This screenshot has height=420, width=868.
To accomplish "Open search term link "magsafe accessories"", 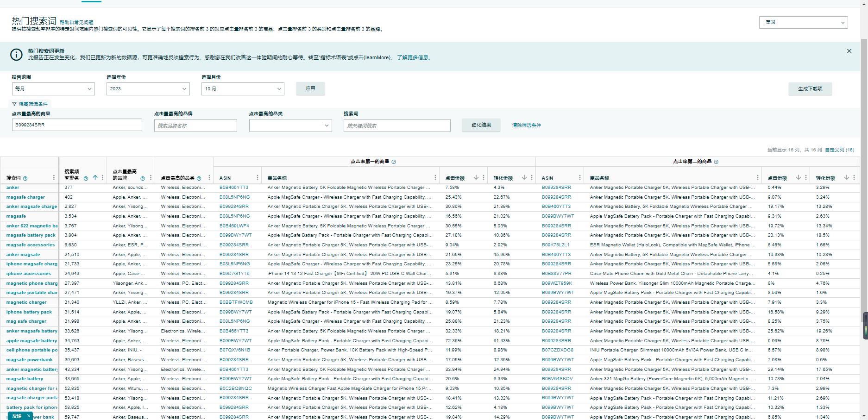I will 31,245.
